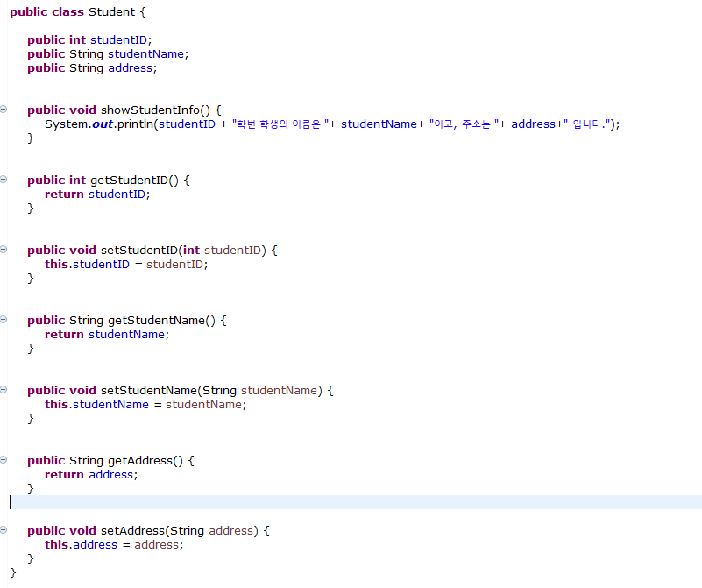
Task: Collapse the setStudentName method fold marker
Action: [x=4, y=390]
